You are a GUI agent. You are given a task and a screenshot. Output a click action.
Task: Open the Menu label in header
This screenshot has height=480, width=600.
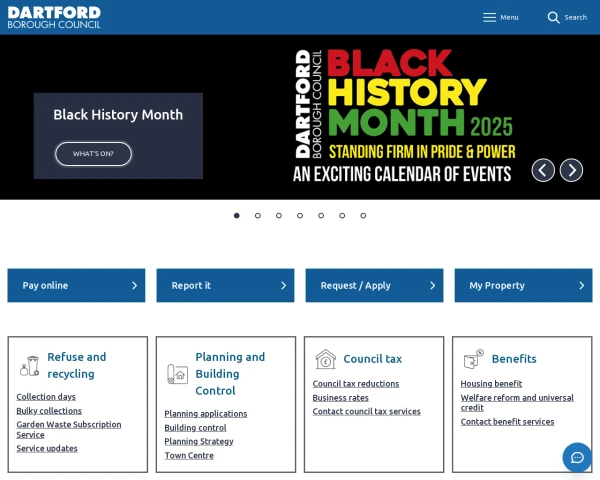coord(509,18)
